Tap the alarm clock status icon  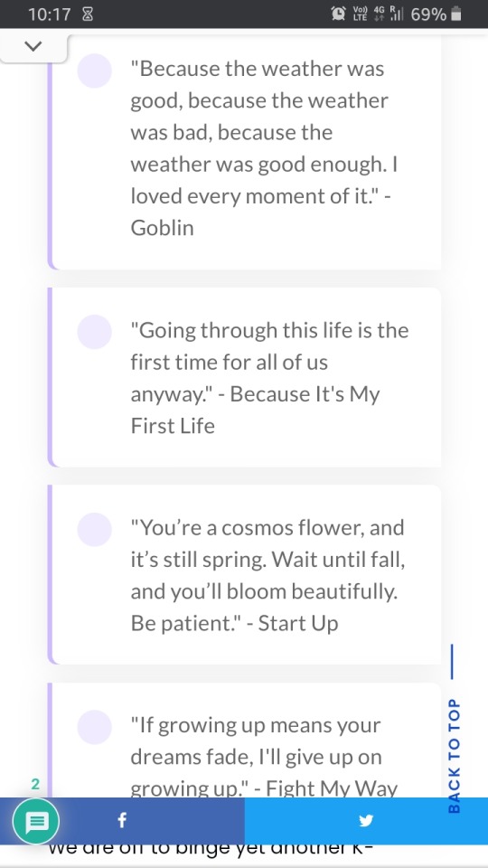(x=338, y=14)
